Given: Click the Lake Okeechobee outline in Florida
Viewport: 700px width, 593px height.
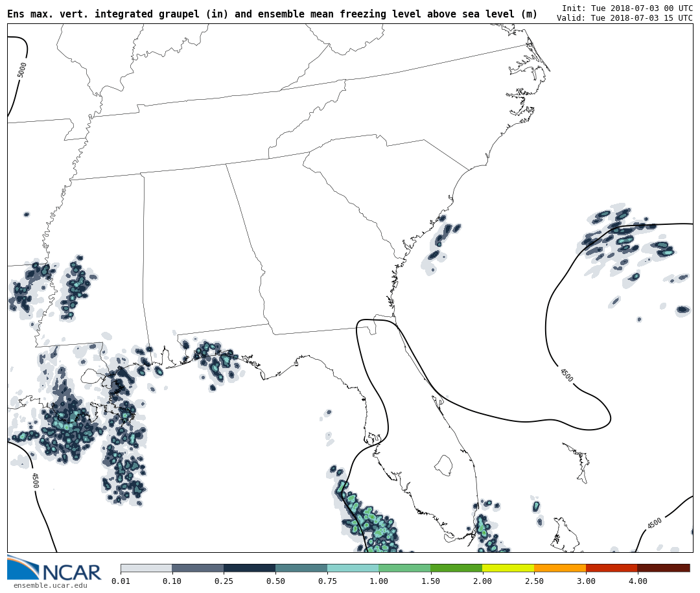Looking at the screenshot, I should [443, 465].
